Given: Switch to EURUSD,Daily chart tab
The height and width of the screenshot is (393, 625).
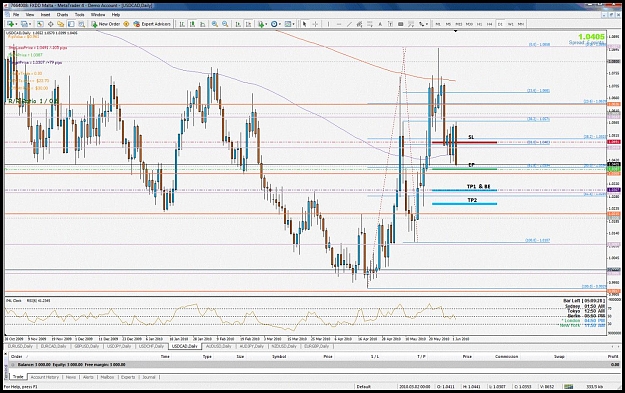Looking at the screenshot, I should click(20, 346).
